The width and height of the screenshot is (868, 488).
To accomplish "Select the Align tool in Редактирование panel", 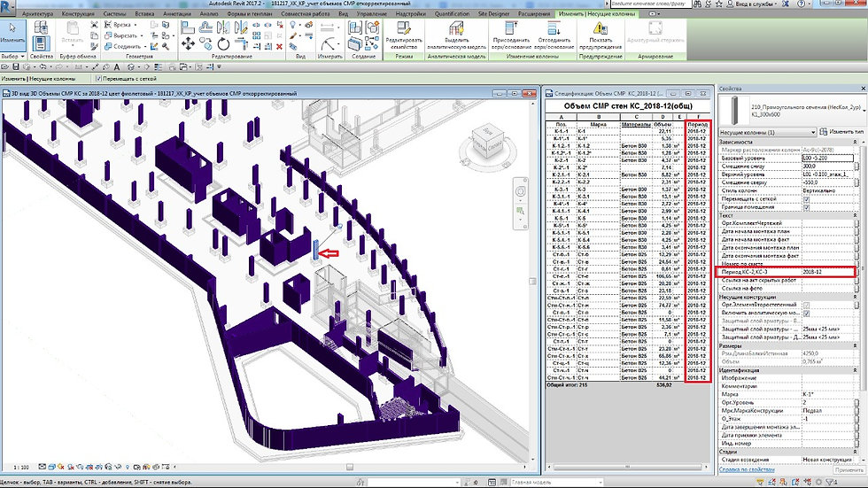I will (x=188, y=27).
